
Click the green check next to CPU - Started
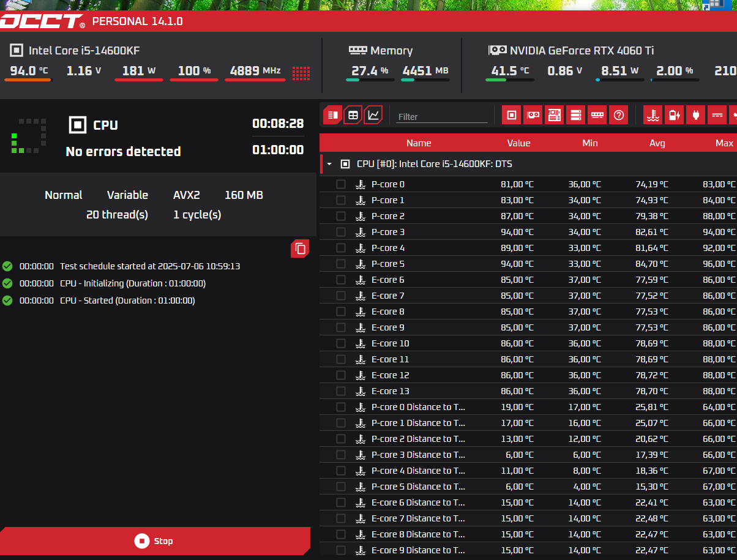click(x=7, y=301)
